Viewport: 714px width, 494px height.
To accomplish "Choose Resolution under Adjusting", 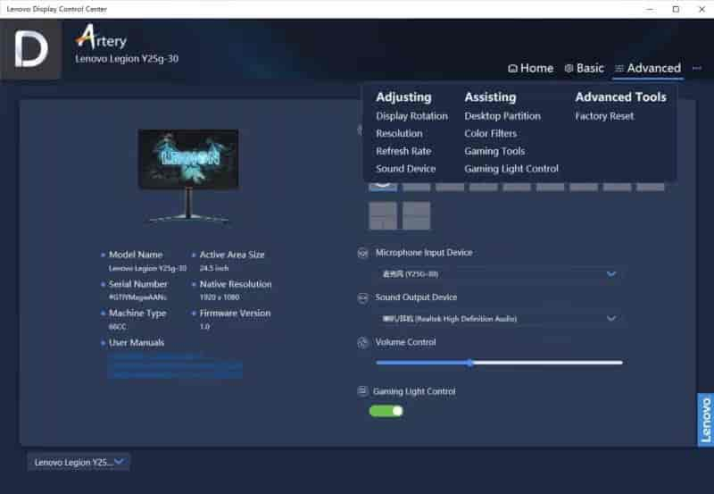I will (x=399, y=133).
